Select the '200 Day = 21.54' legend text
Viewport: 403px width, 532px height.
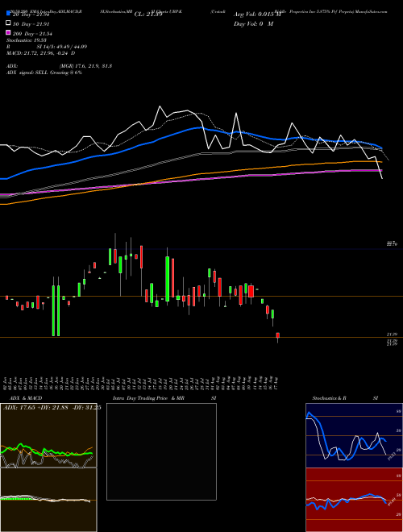click(x=32, y=34)
